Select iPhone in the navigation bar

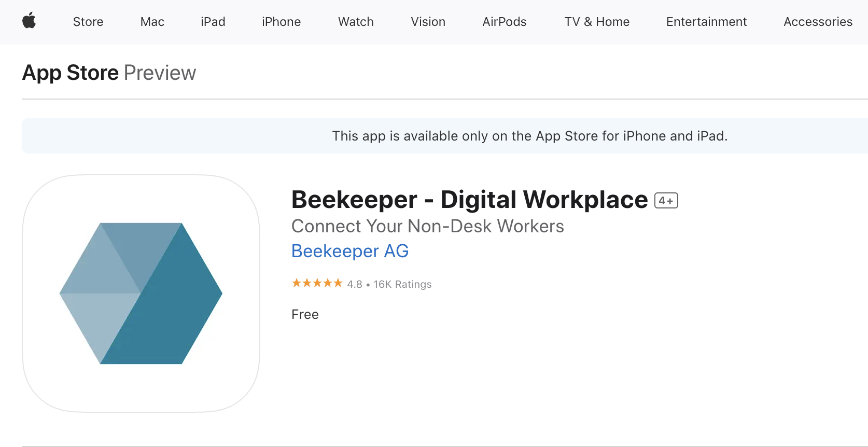coord(282,22)
